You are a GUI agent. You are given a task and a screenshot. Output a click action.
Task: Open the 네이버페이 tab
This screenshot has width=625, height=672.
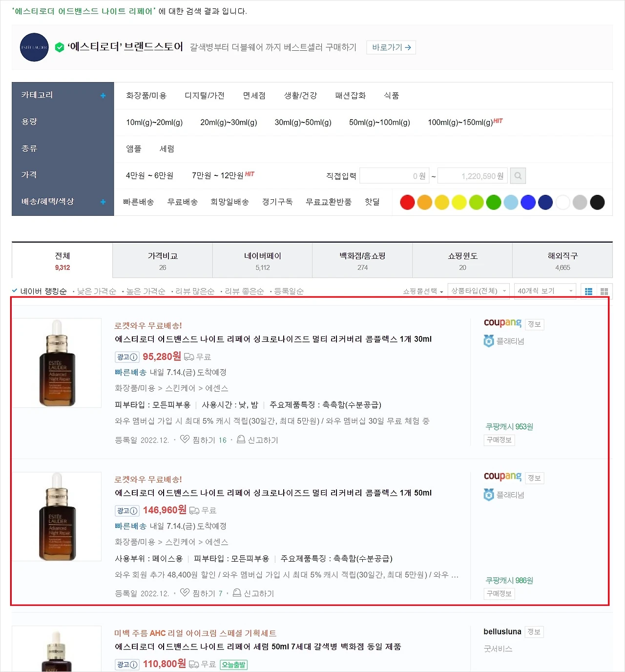click(x=263, y=260)
